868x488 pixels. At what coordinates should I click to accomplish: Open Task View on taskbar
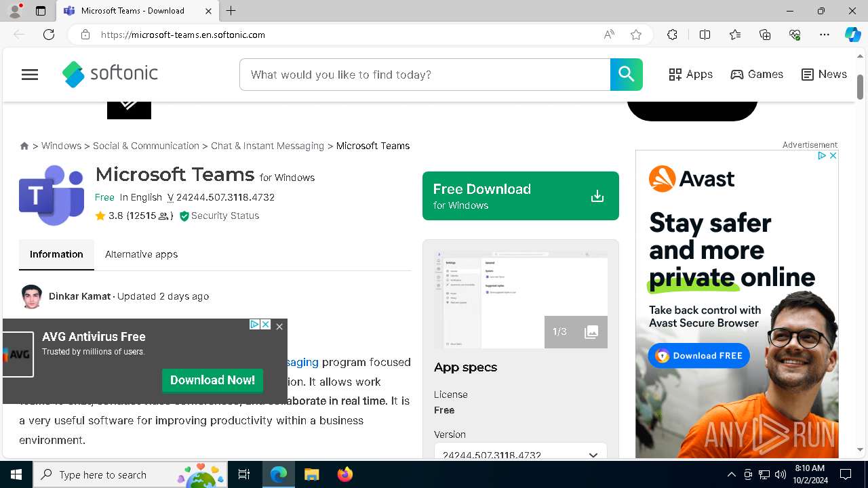pyautogui.click(x=244, y=474)
